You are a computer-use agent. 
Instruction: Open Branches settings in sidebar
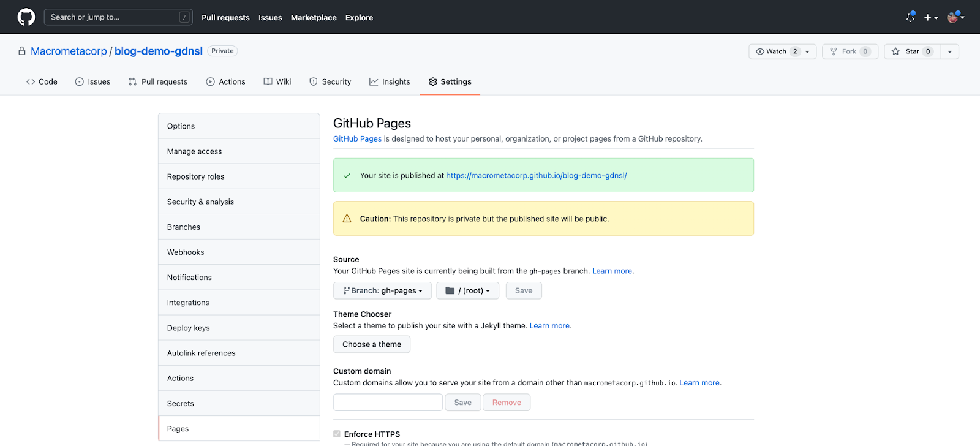tap(239, 227)
